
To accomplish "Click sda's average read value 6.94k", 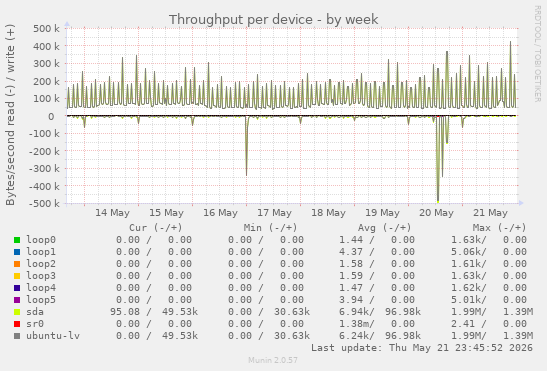I will [354, 312].
